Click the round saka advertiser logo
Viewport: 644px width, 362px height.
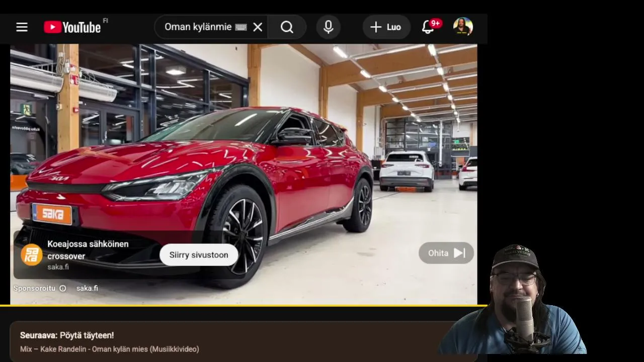pos(31,255)
